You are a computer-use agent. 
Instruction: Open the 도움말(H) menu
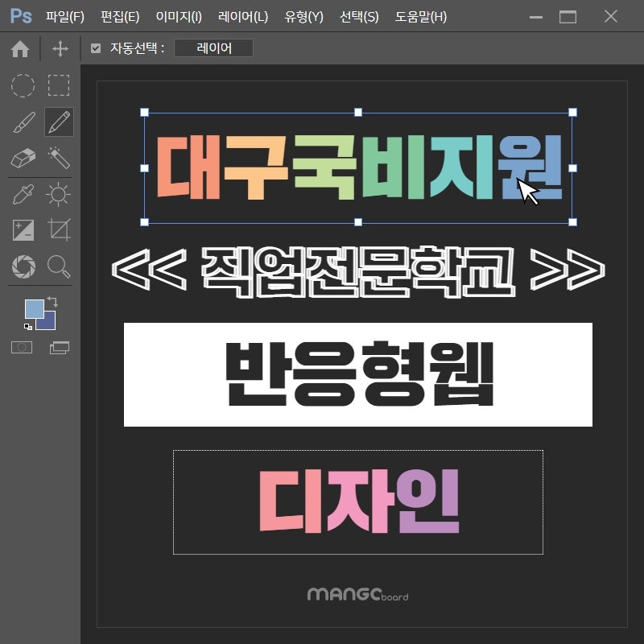pyautogui.click(x=421, y=17)
